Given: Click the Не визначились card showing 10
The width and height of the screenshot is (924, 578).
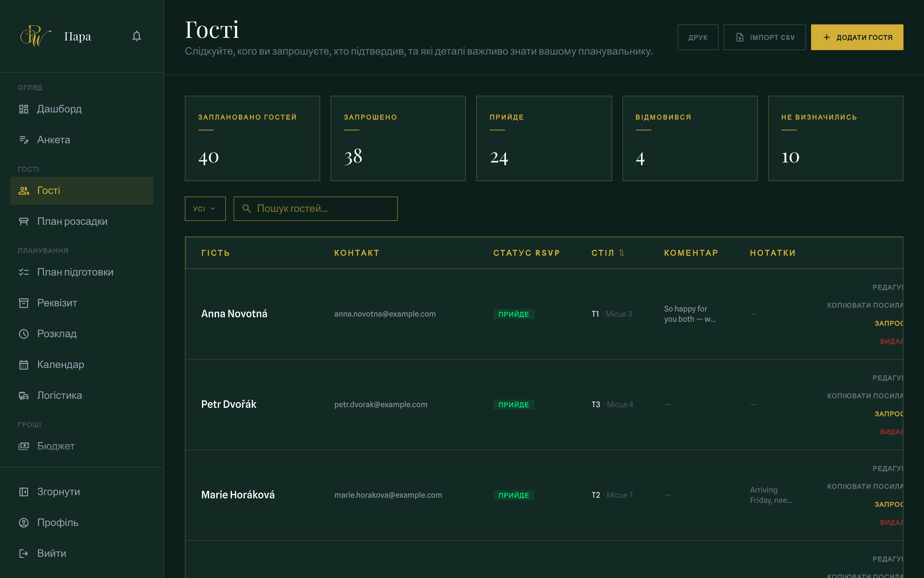Looking at the screenshot, I should [x=835, y=138].
